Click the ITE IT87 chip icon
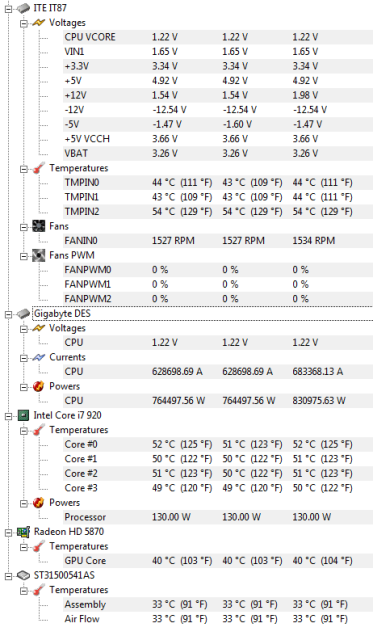The height and width of the screenshot is (640, 373). point(24,8)
